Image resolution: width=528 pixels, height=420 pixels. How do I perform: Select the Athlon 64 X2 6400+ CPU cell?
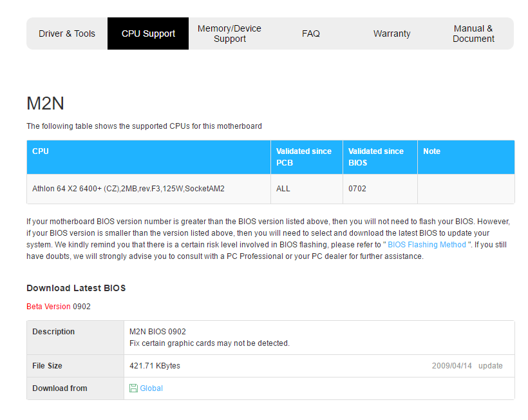click(x=149, y=189)
